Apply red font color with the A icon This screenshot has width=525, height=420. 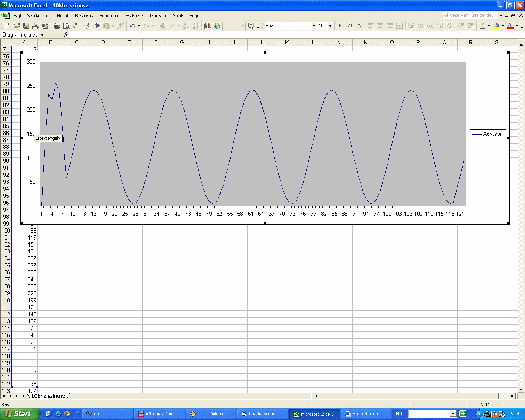pyautogui.click(x=510, y=26)
